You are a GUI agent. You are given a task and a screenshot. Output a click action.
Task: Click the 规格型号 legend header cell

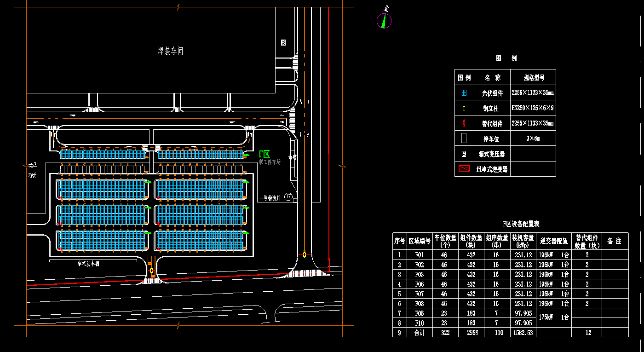pyautogui.click(x=534, y=78)
